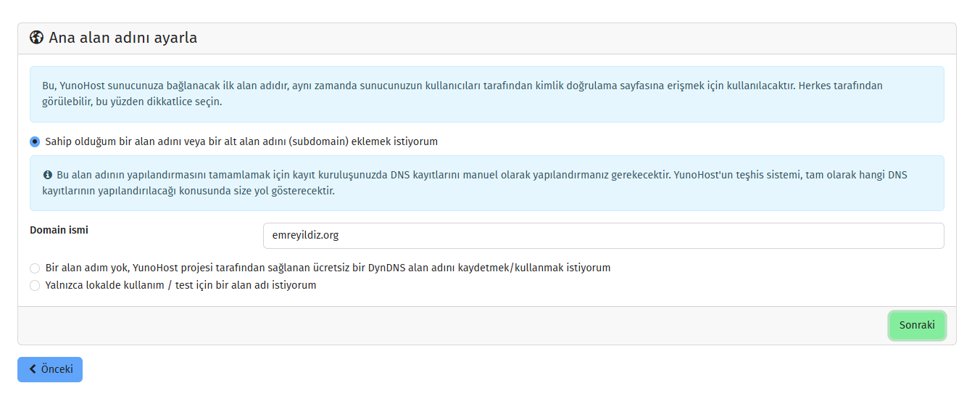
Task: Click the info circle icon in DNS notice
Action: pos(48,175)
